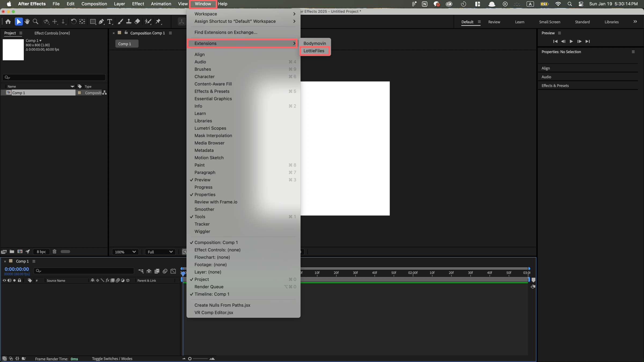
Task: Click the project flowchart icon beside Comp 1
Action: [x=105, y=93]
